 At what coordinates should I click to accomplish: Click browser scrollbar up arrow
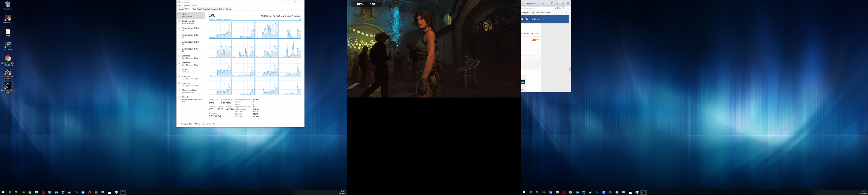[570, 16]
